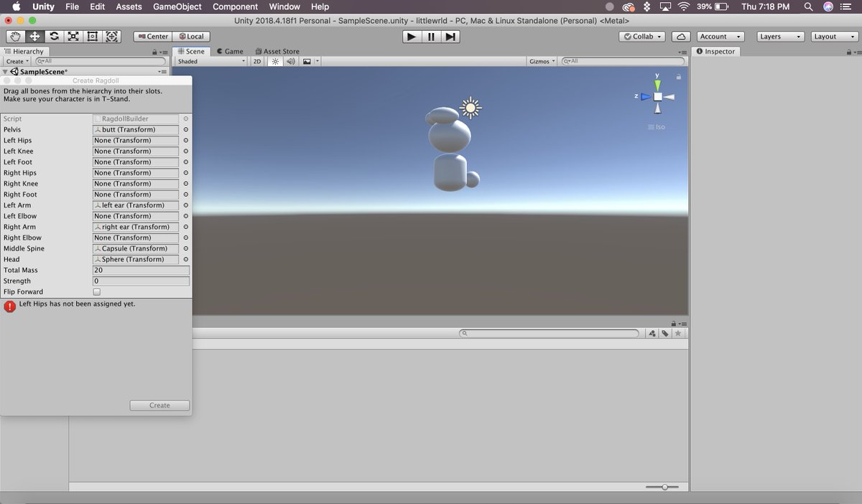Click Right Foot object picker circle
The image size is (862, 504).
point(185,195)
